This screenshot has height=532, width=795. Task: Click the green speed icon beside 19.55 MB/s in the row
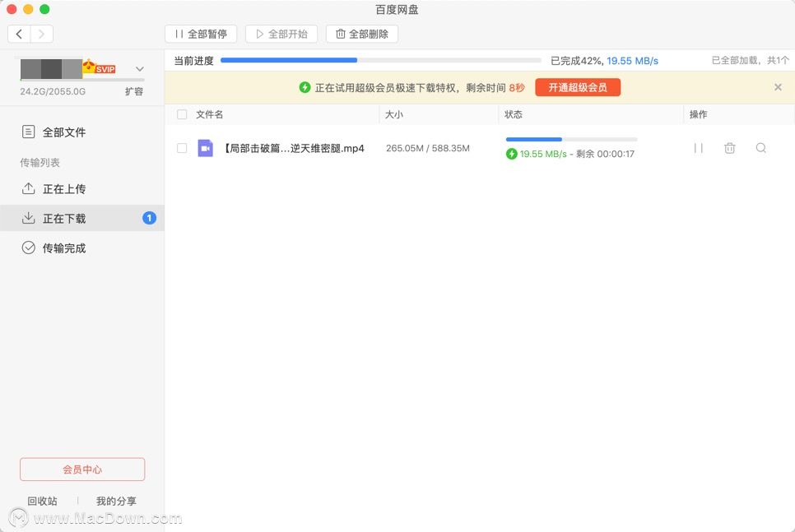click(x=512, y=154)
